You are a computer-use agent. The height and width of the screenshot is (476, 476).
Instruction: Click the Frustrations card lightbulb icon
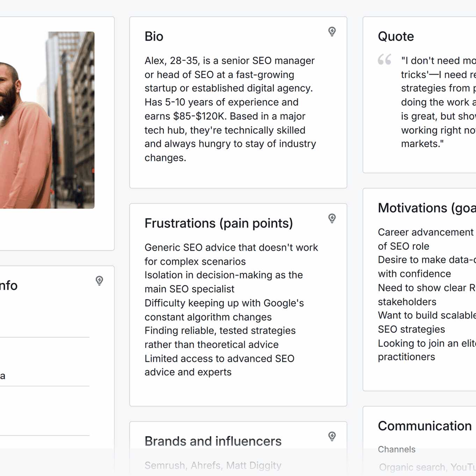[x=332, y=218]
